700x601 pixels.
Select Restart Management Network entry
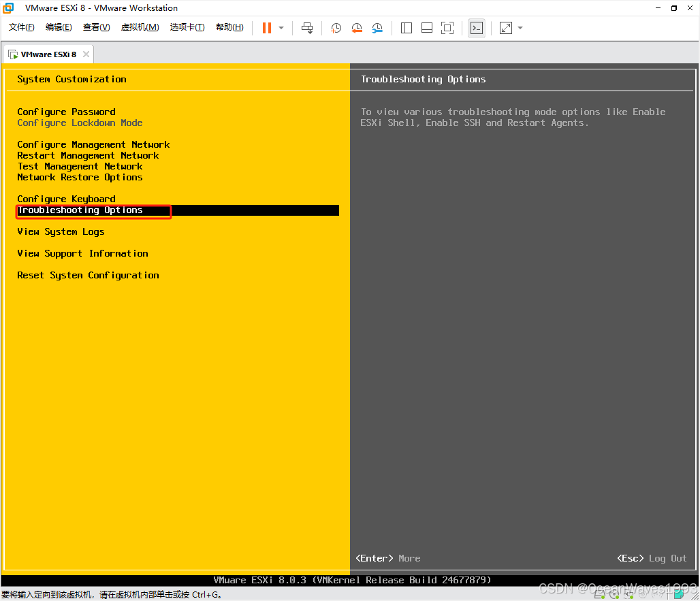point(88,155)
